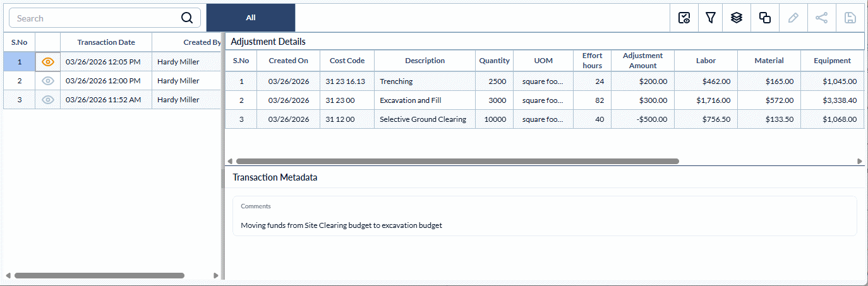Screen dimensions: 868x286
Task: Click the pencil edit icon
Action: (x=793, y=18)
